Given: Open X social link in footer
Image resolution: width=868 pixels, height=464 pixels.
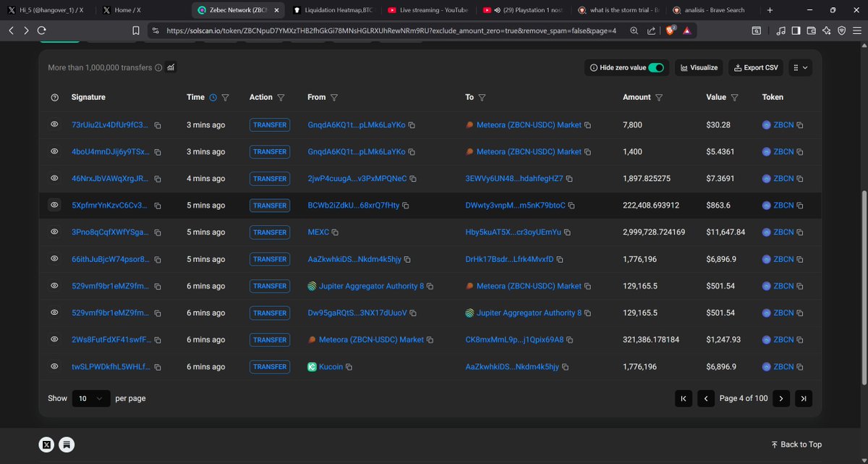Looking at the screenshot, I should coord(47,444).
